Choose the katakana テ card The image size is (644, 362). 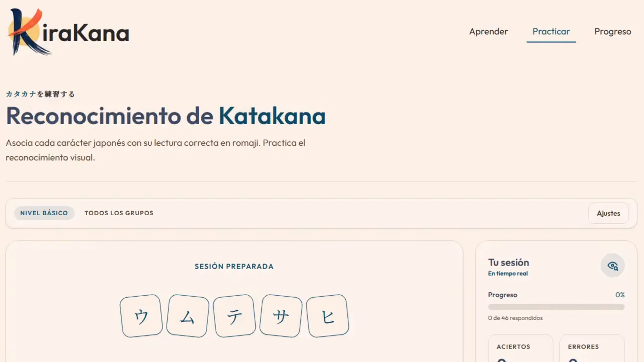[x=234, y=316]
